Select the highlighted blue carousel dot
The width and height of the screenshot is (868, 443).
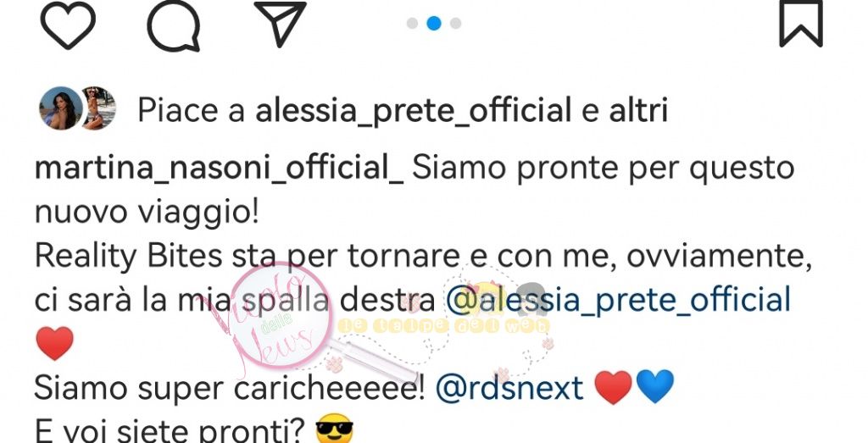[x=434, y=23]
